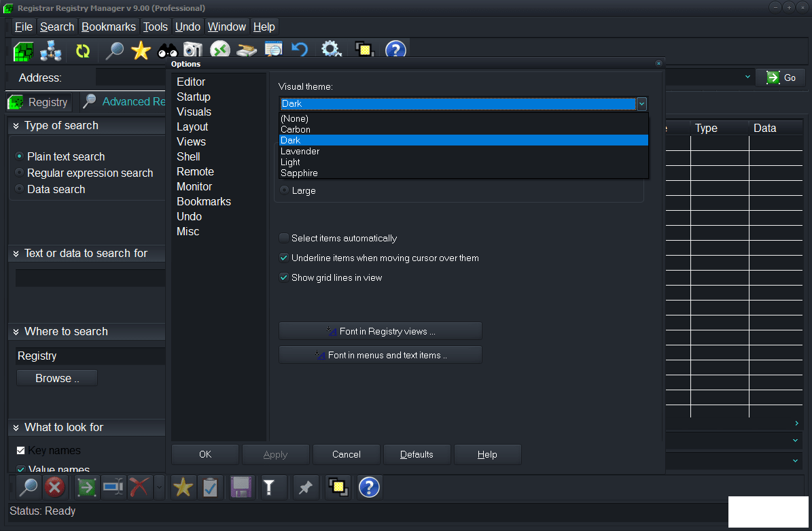The image size is (812, 531).
Task: Open the File menu
Action: [x=23, y=27]
